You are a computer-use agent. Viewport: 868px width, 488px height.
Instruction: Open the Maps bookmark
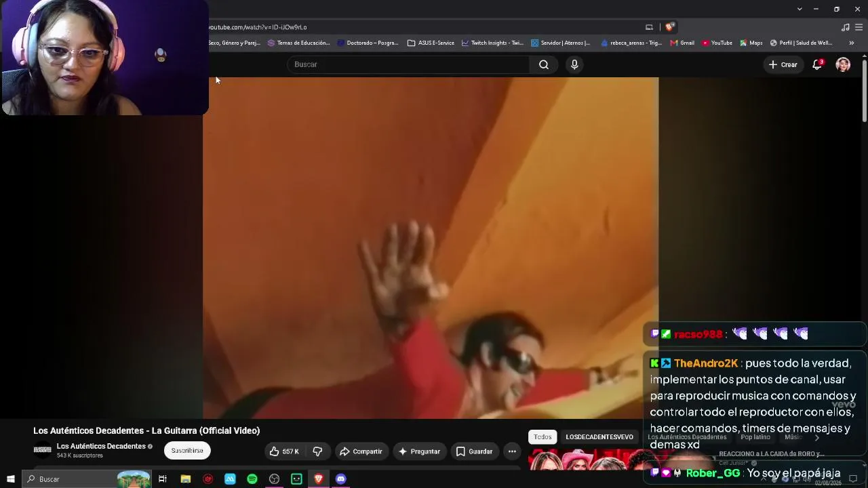point(751,43)
